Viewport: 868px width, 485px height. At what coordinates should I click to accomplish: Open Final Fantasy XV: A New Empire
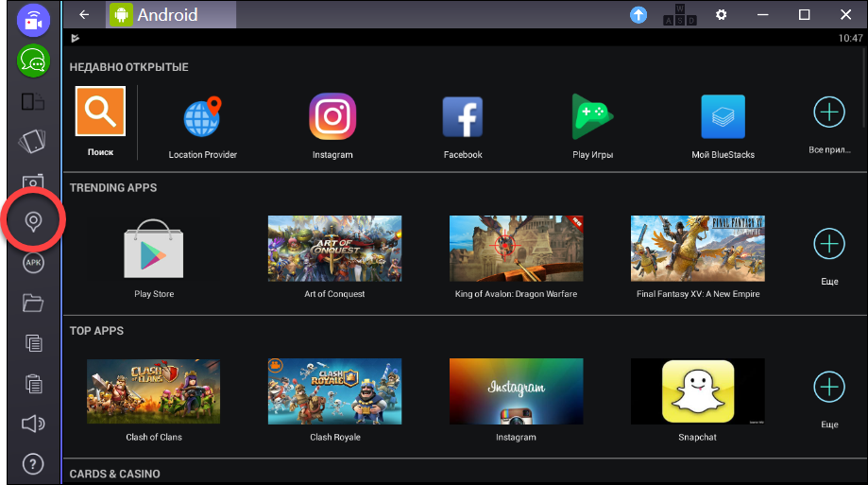click(x=697, y=249)
